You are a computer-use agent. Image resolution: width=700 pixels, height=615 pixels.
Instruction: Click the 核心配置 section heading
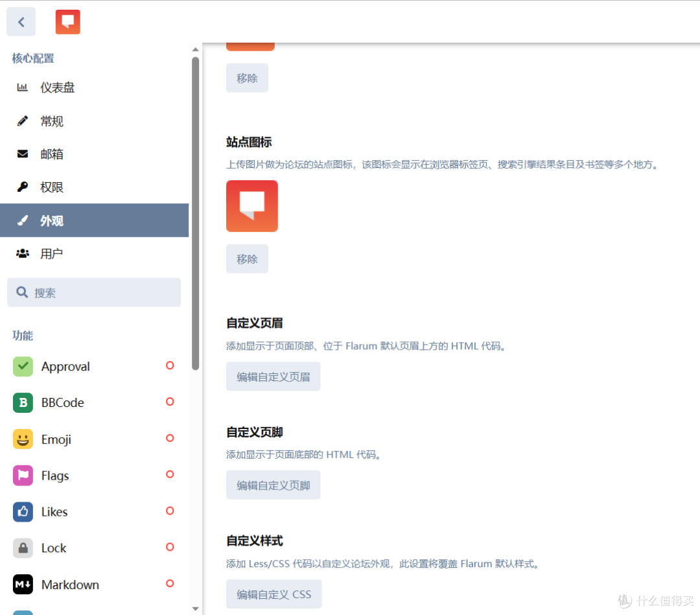click(33, 58)
